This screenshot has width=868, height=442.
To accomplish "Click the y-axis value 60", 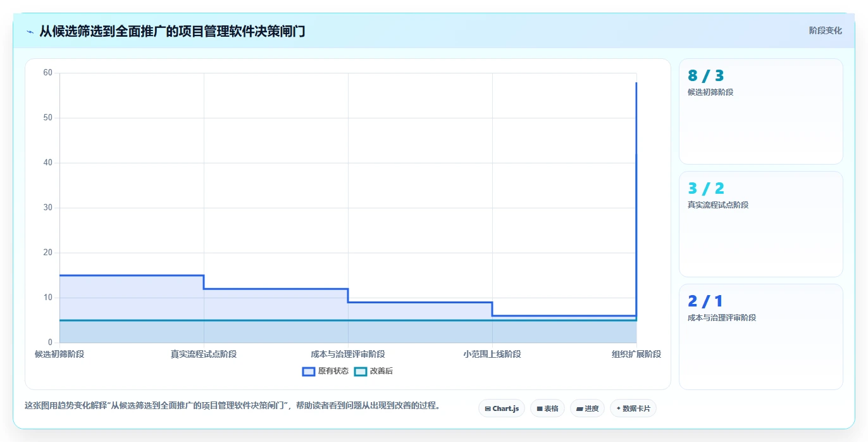I will point(47,73).
